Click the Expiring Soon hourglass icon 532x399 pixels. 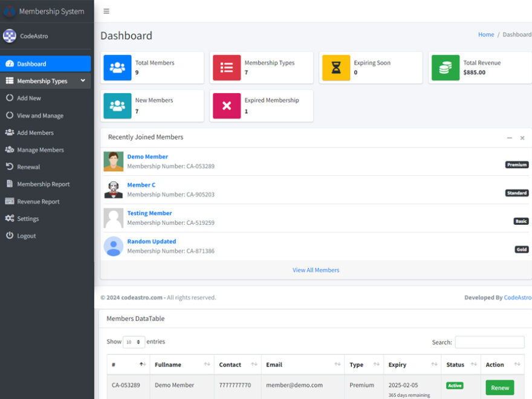coord(335,67)
